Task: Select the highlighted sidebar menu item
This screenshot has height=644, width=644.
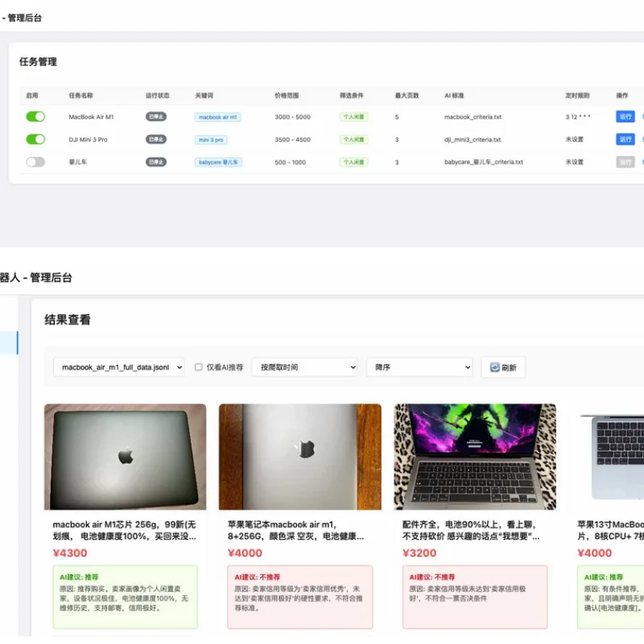Action: [x=9, y=343]
